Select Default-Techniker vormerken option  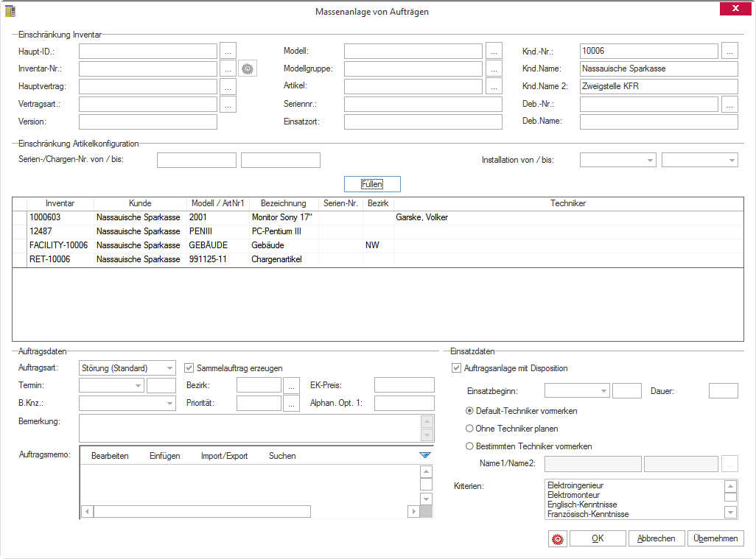coord(469,411)
